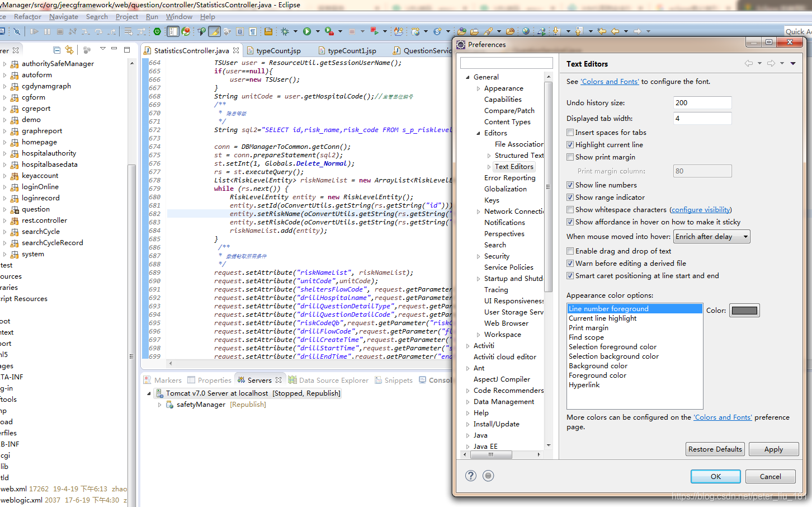Toggle Show affordance in hover checkbox
Image resolution: width=812 pixels, height=507 pixels.
click(570, 222)
